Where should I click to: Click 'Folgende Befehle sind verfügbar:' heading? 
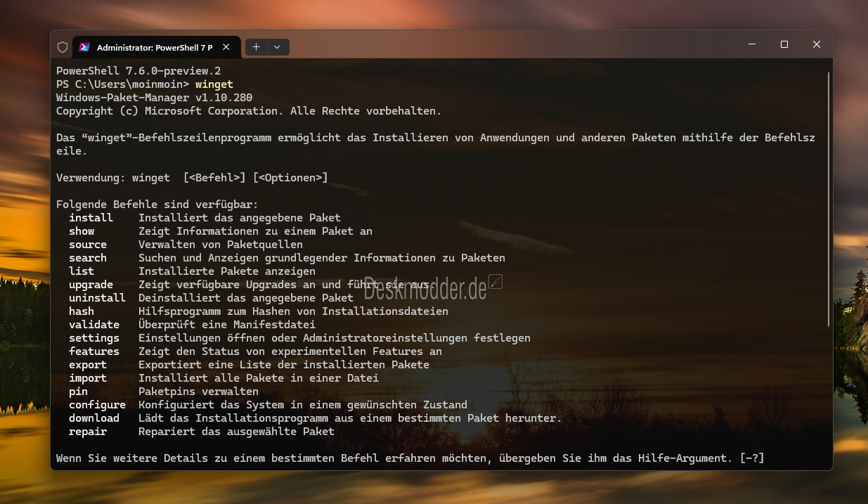click(157, 205)
